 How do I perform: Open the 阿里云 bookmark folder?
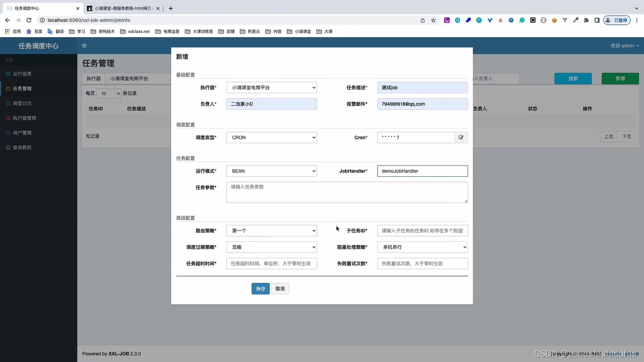(249, 32)
